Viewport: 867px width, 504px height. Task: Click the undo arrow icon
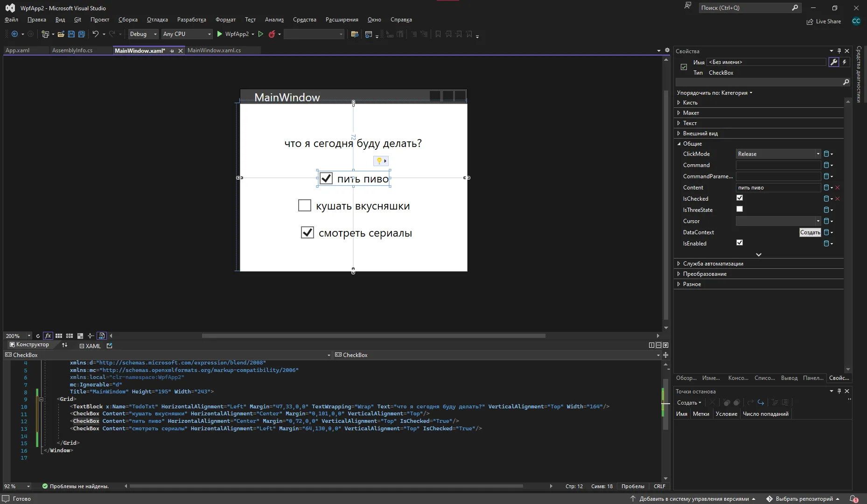[x=96, y=34]
